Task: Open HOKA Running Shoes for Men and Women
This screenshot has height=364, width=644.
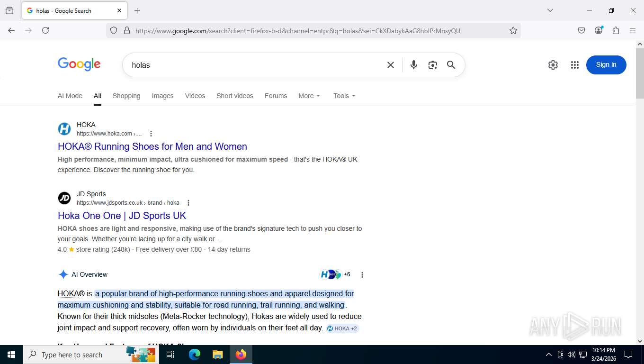Action: click(x=152, y=146)
